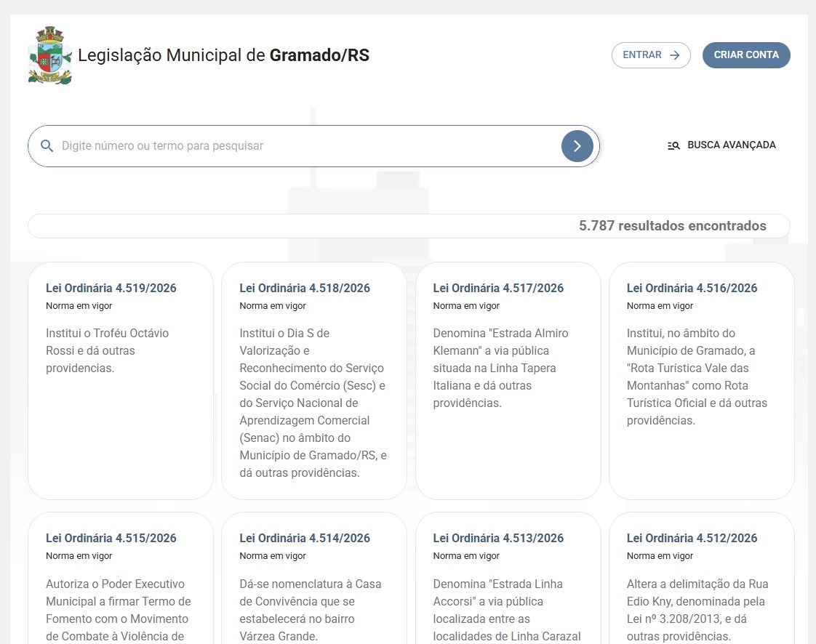Open Lei Ordinária 4.512/2026 title link

692,539
